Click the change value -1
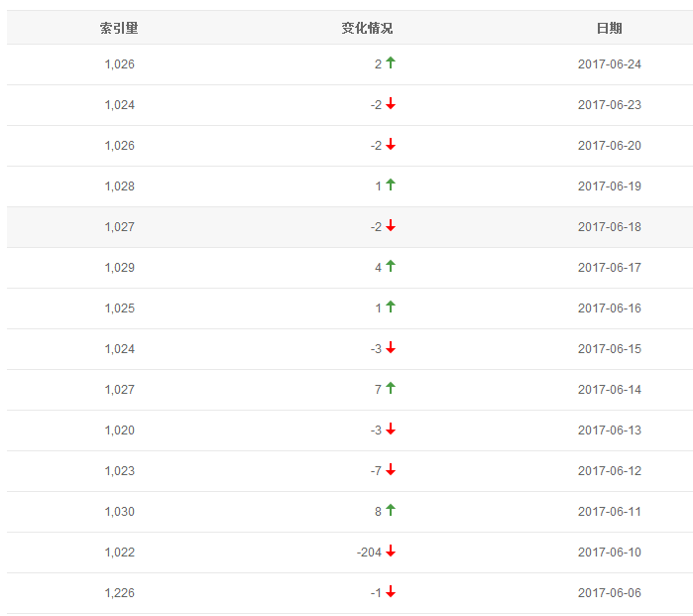This screenshot has width=693, height=616. pyautogui.click(x=376, y=593)
